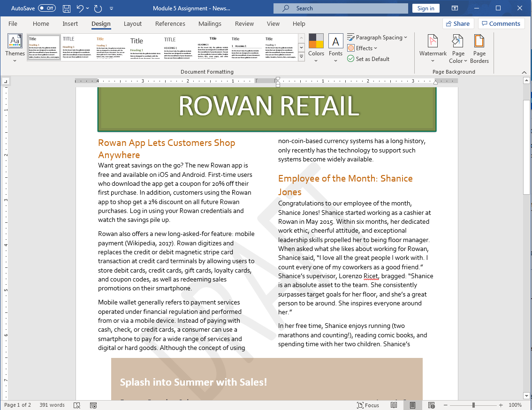Click into the Search box
The height and width of the screenshot is (410, 532).
[x=341, y=8]
